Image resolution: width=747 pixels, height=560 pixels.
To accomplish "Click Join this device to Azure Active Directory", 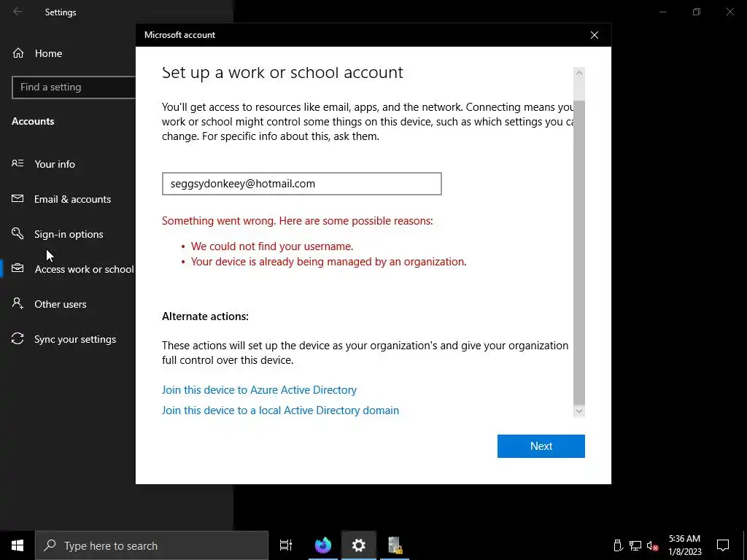I will (x=259, y=389).
